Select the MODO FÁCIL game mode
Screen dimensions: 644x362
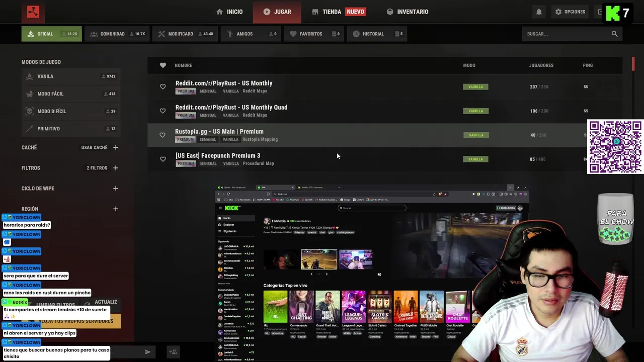pyautogui.click(x=70, y=94)
